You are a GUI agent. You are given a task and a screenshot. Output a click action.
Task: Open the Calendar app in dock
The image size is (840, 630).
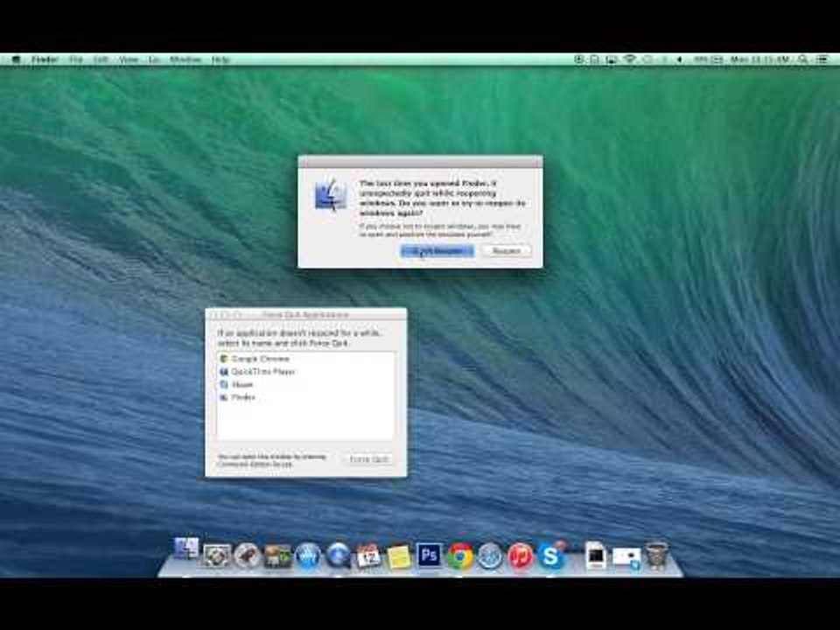tap(368, 556)
